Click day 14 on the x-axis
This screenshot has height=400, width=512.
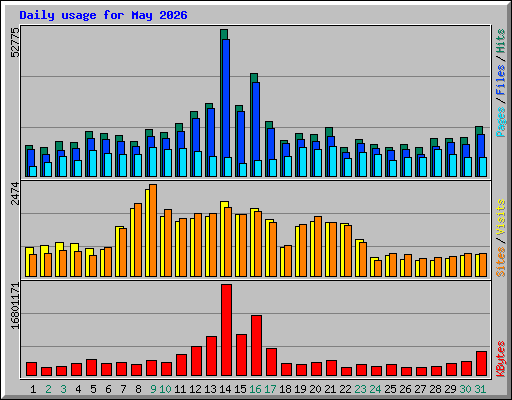point(225,389)
